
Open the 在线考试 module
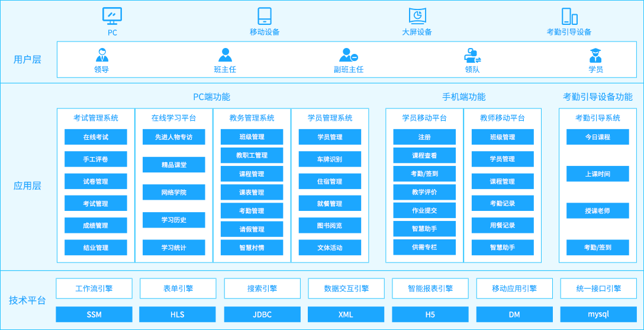95,137
